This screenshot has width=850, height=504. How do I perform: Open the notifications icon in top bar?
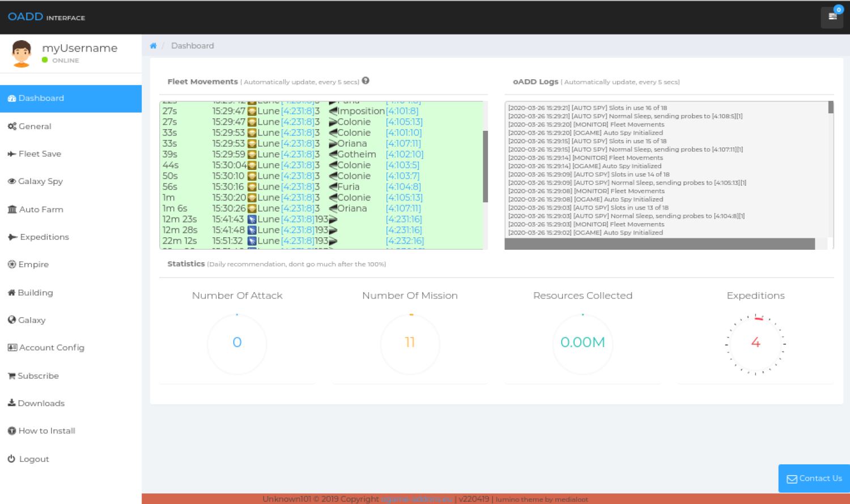click(832, 17)
